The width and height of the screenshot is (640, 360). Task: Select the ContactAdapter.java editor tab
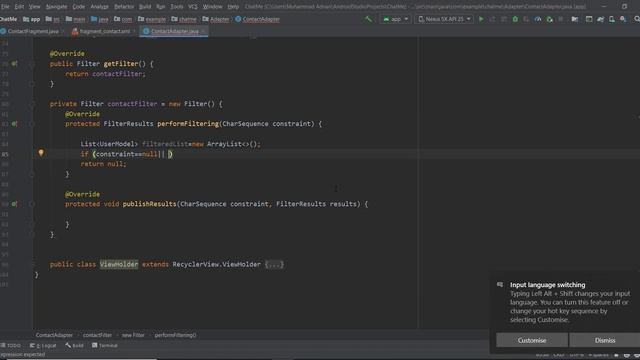pos(174,31)
